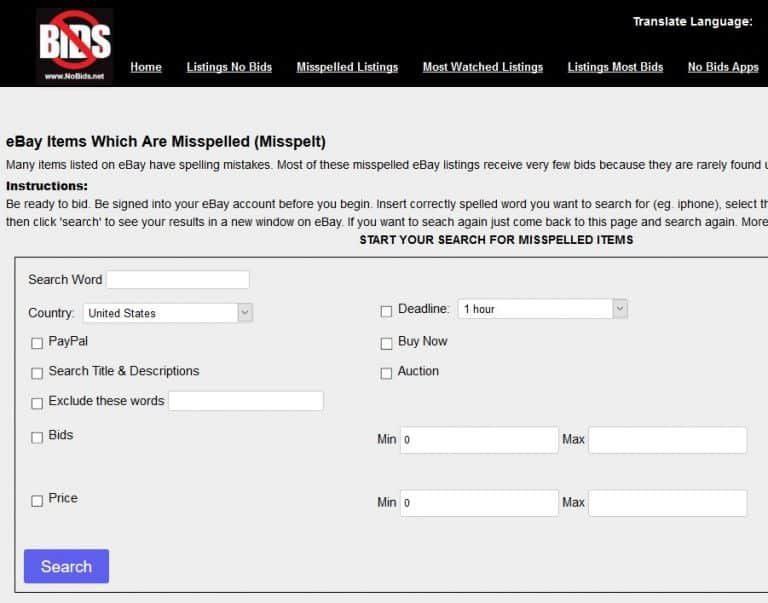Screen dimensions: 768x603
Task: Click the Search Word input field
Action: pyautogui.click(x=178, y=280)
